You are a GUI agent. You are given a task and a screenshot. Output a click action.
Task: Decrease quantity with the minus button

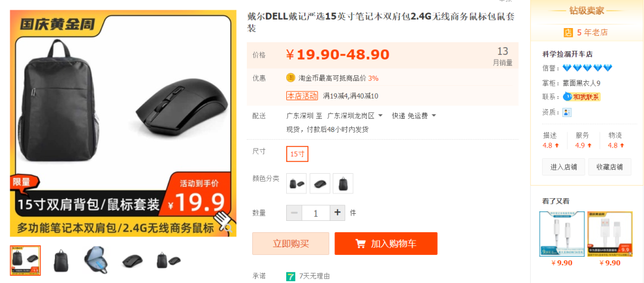click(x=294, y=213)
